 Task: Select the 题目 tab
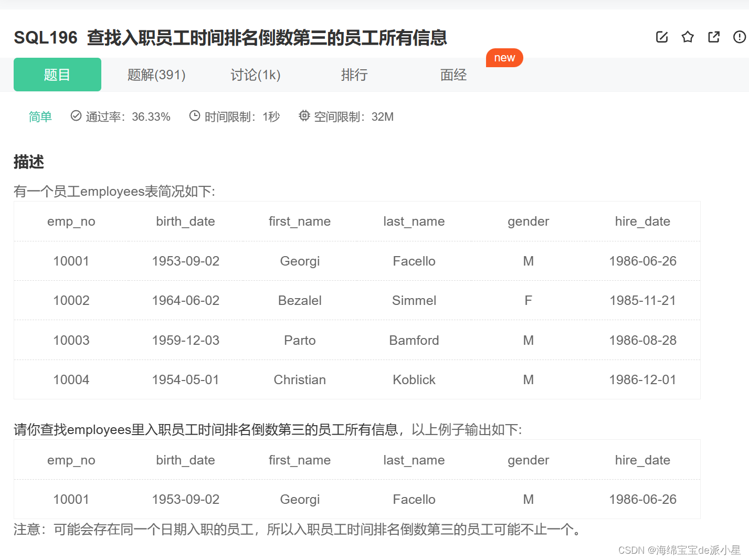57,75
